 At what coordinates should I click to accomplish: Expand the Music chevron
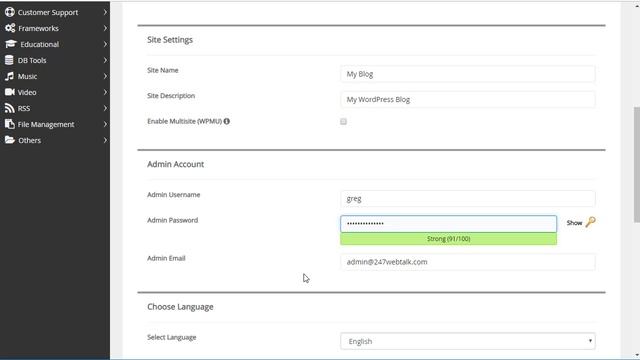pos(105,76)
